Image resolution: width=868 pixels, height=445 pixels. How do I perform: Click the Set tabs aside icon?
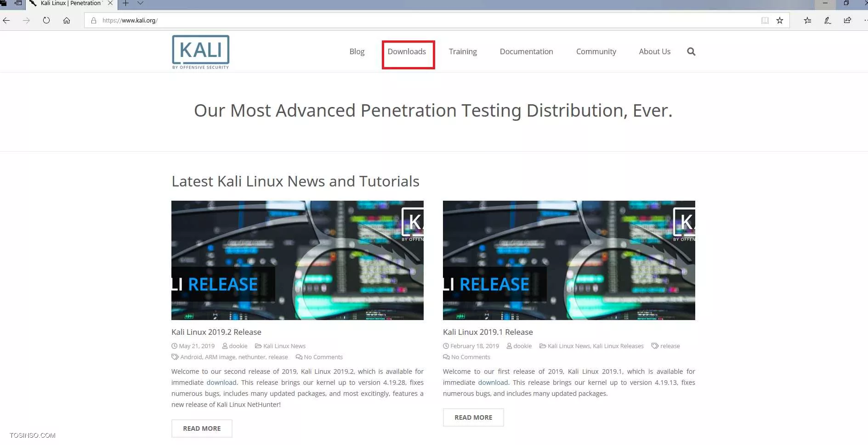(x=18, y=3)
